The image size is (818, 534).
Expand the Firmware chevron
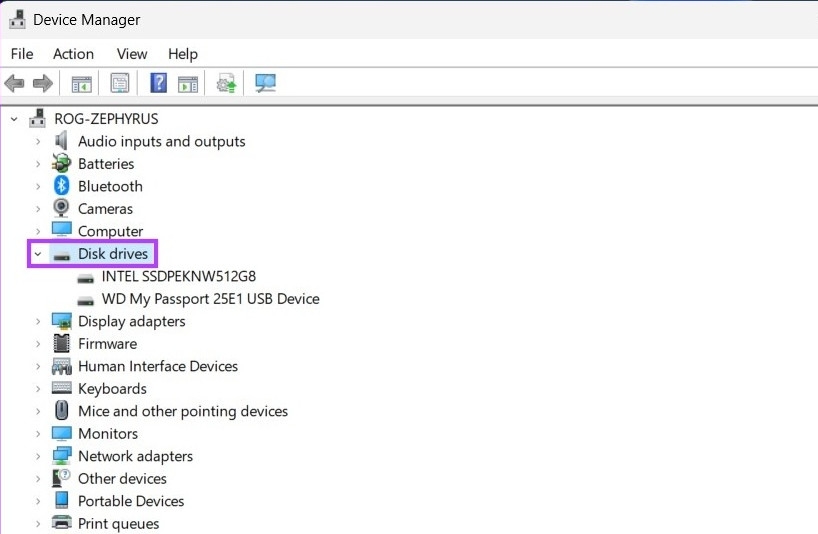pos(38,344)
